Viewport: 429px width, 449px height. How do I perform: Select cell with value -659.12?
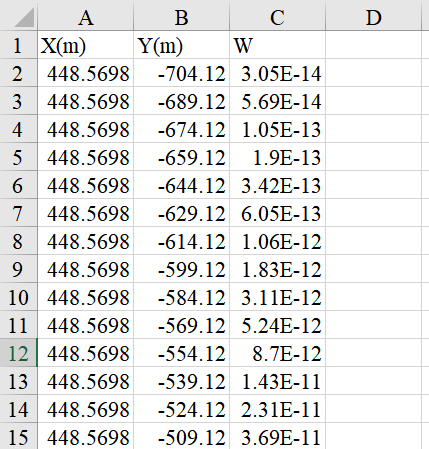coord(182,157)
